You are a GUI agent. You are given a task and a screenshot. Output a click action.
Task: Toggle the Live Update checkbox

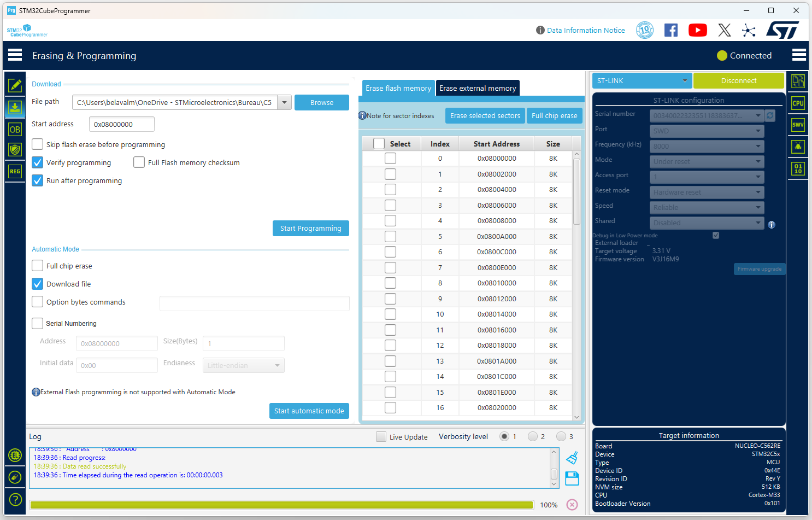[x=381, y=436]
